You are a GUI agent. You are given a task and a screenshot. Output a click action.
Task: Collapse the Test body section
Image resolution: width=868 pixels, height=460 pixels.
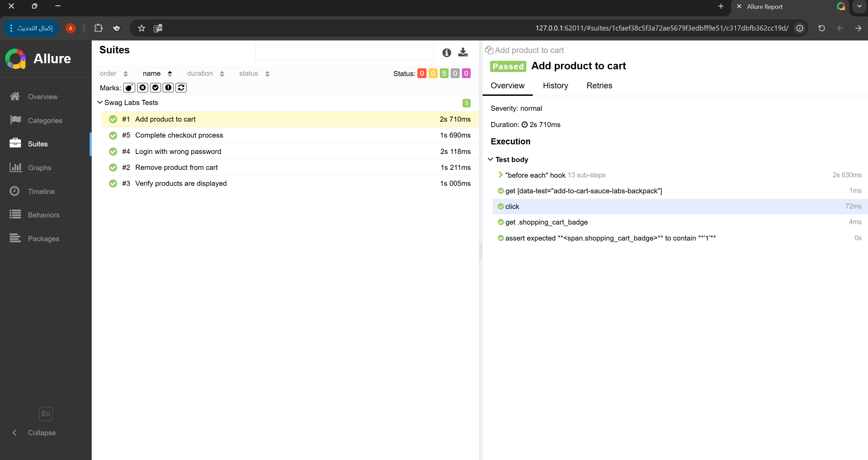coord(490,159)
